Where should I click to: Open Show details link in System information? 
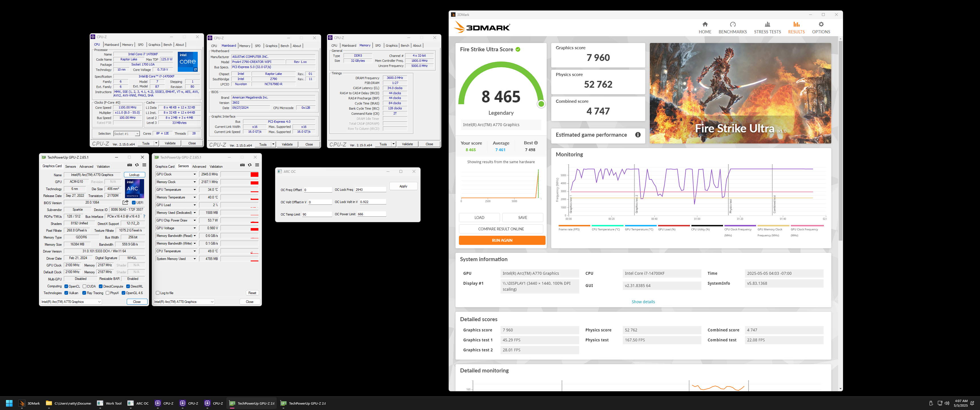click(x=643, y=302)
